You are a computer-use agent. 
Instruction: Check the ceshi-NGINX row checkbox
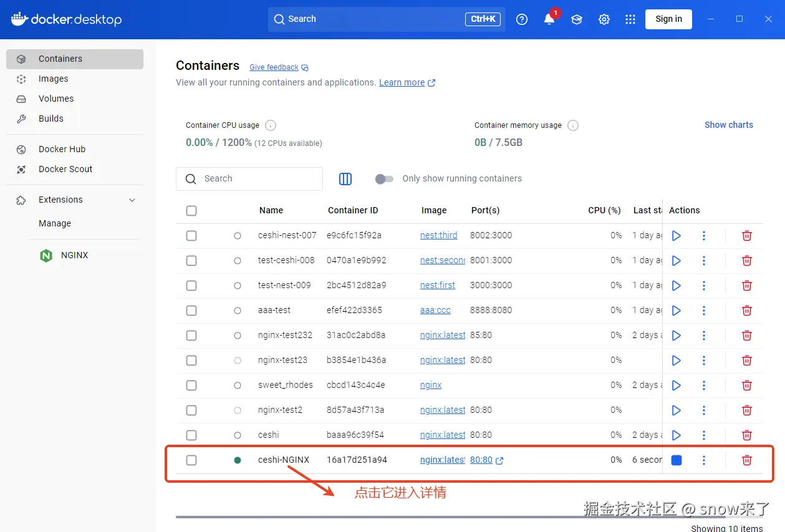191,460
